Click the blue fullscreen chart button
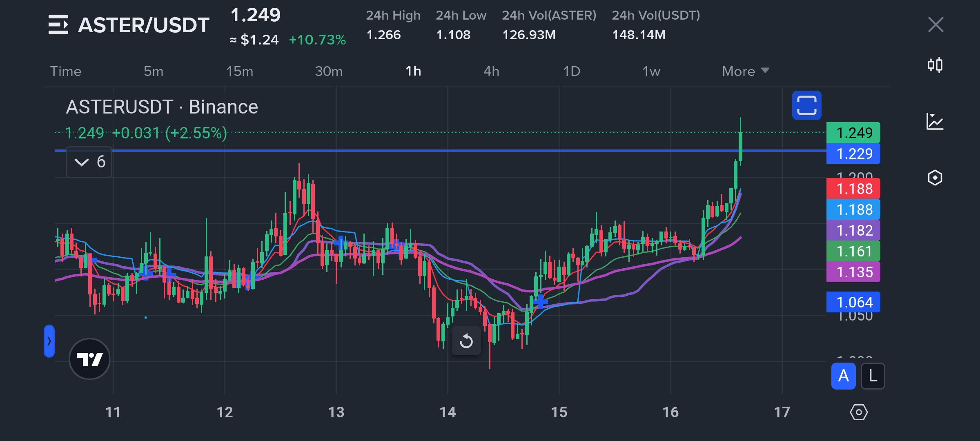The width and height of the screenshot is (980, 441). pos(806,105)
